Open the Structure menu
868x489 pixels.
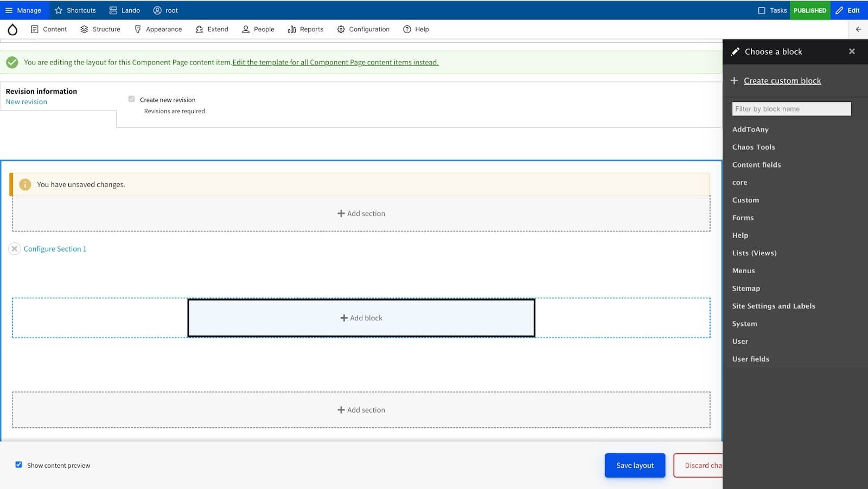(106, 29)
